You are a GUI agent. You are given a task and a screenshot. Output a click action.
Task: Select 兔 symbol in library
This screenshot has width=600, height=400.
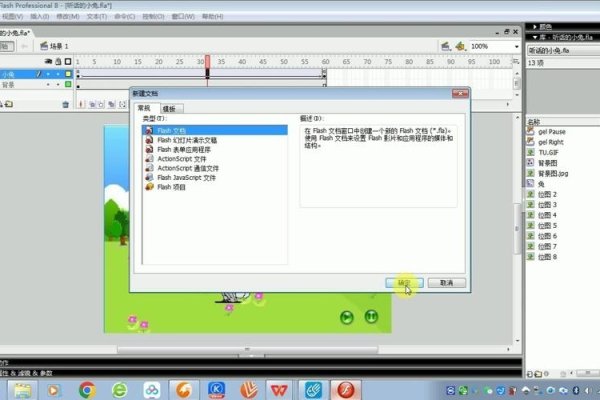click(541, 184)
